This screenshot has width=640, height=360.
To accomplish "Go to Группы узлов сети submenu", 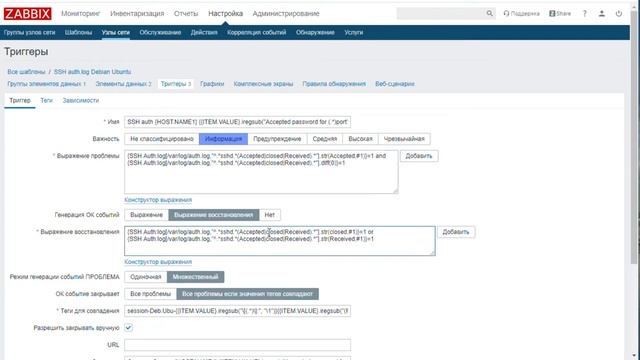I will [29, 32].
